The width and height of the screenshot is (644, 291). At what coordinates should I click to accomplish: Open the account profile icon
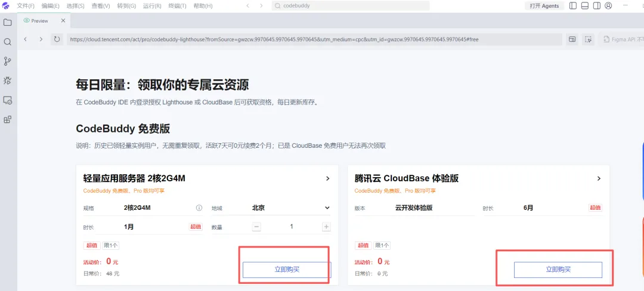pyautogui.click(x=609, y=6)
